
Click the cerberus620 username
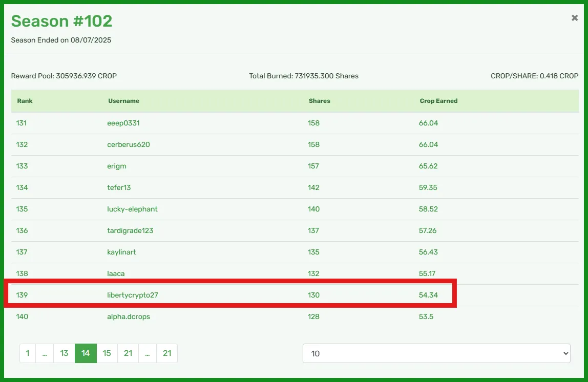click(129, 144)
